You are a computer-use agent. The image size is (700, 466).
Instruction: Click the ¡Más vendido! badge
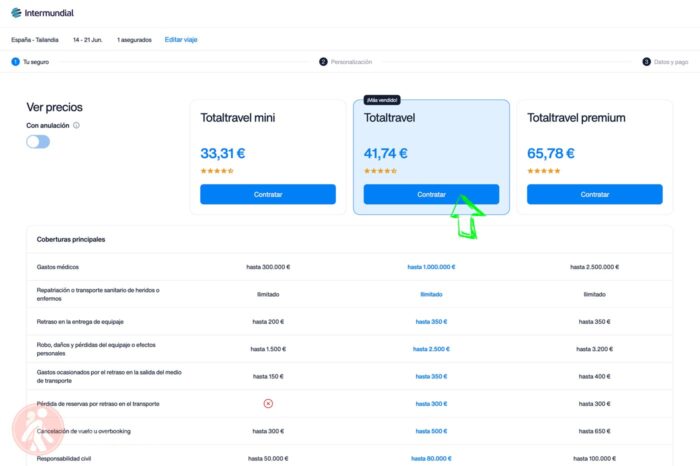[x=382, y=100]
